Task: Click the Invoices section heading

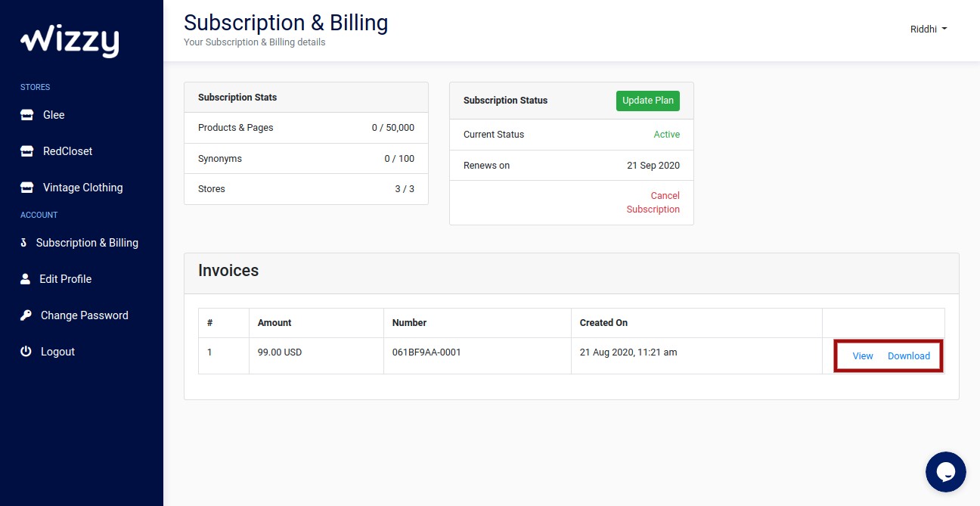Action: point(228,271)
